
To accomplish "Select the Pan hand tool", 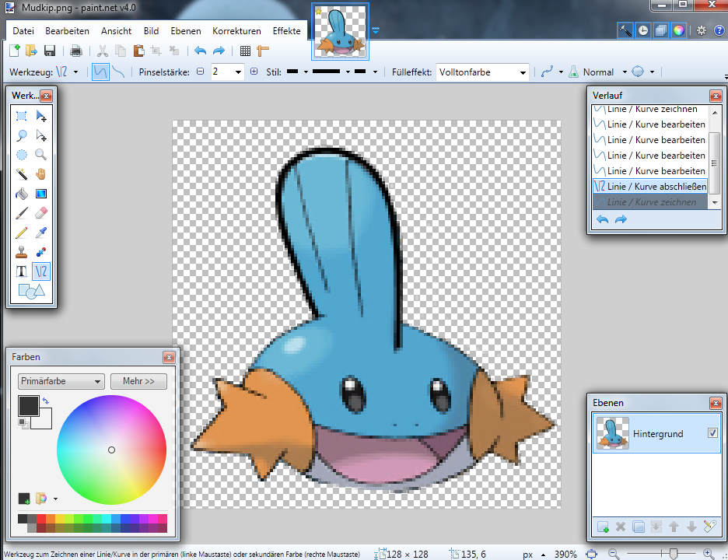I will pos(41,174).
